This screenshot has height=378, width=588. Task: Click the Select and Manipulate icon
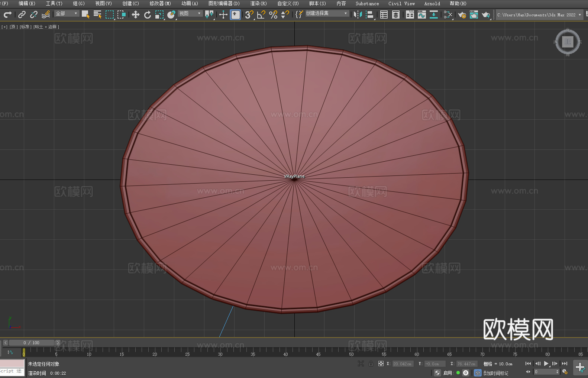point(223,14)
